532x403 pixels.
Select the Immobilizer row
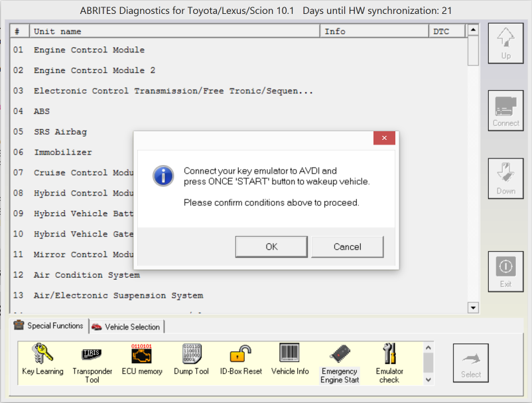click(72, 152)
